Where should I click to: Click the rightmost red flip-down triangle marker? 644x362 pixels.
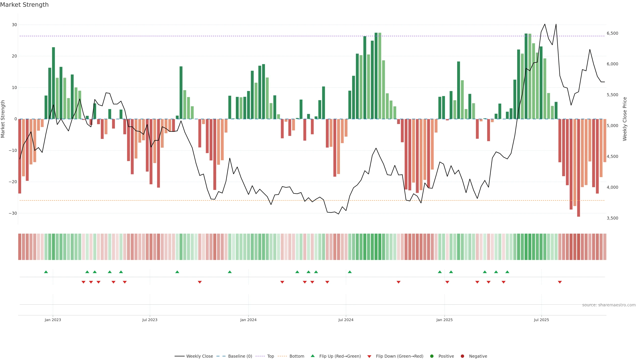click(x=560, y=282)
